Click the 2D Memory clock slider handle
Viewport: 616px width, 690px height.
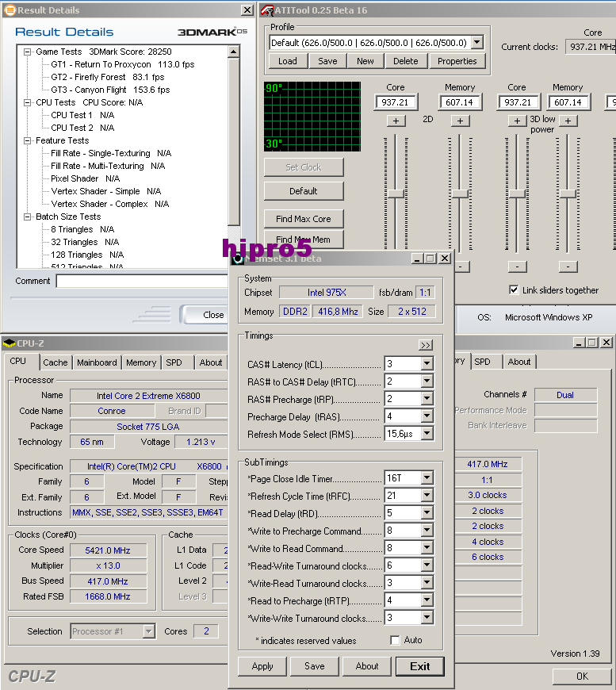pyautogui.click(x=461, y=194)
